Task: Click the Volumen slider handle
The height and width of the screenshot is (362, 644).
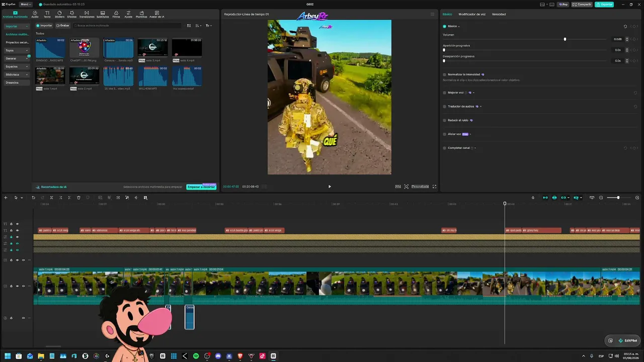Action: pyautogui.click(x=565, y=39)
